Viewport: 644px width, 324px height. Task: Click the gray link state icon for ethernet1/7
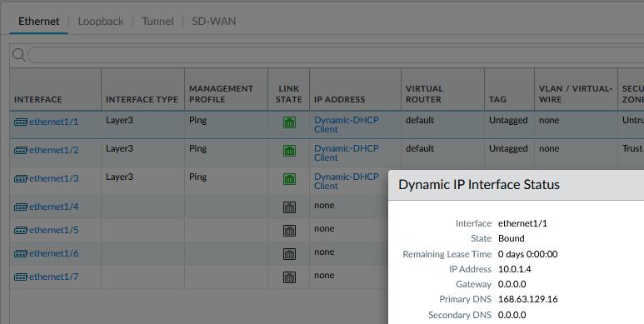point(290,277)
